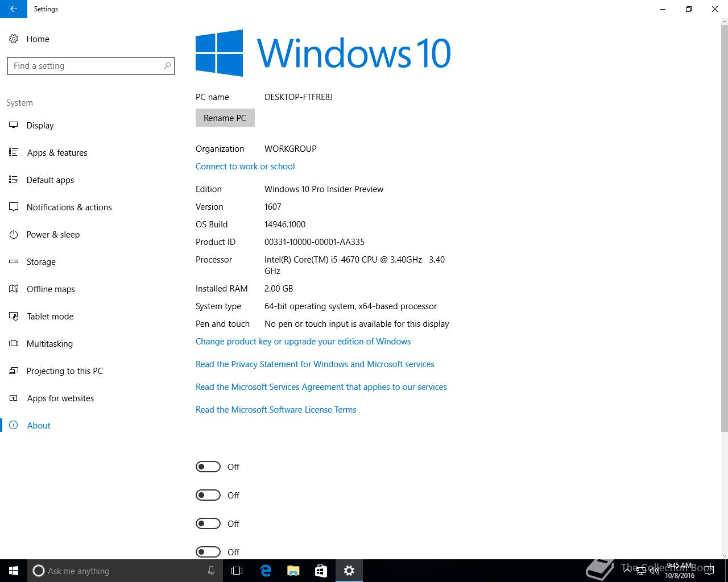The height and width of the screenshot is (582, 728).
Task: Click the Product ID 00331-10000-00001-AA335
Action: 315,242
